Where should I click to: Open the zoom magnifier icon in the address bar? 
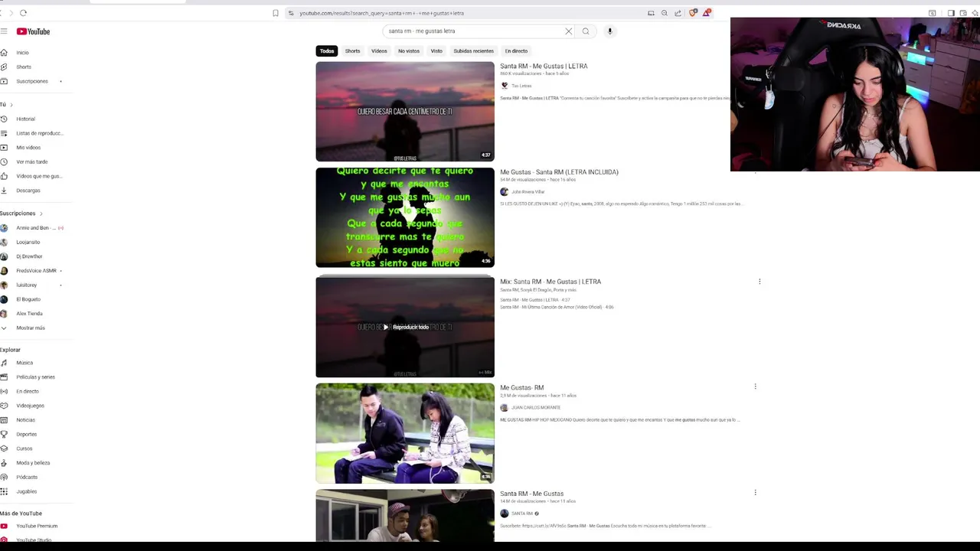[665, 13]
